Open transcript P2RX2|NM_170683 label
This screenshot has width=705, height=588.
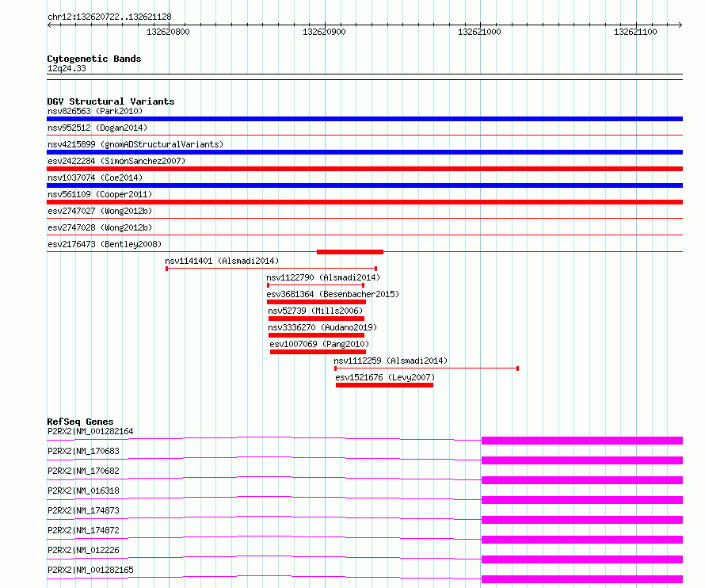(x=83, y=451)
